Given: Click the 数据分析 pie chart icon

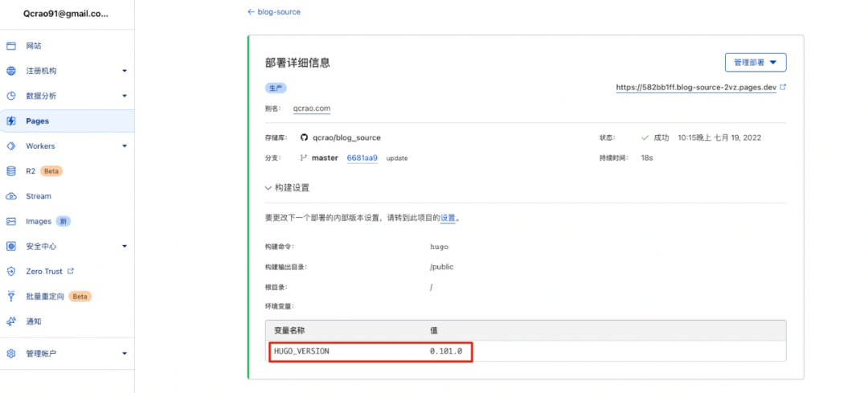Looking at the screenshot, I should click(x=11, y=96).
